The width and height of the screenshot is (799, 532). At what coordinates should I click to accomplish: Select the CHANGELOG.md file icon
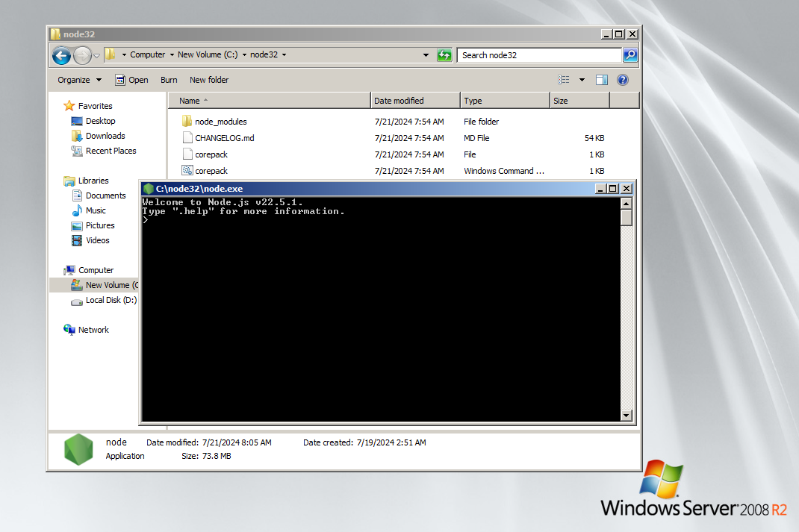187,137
